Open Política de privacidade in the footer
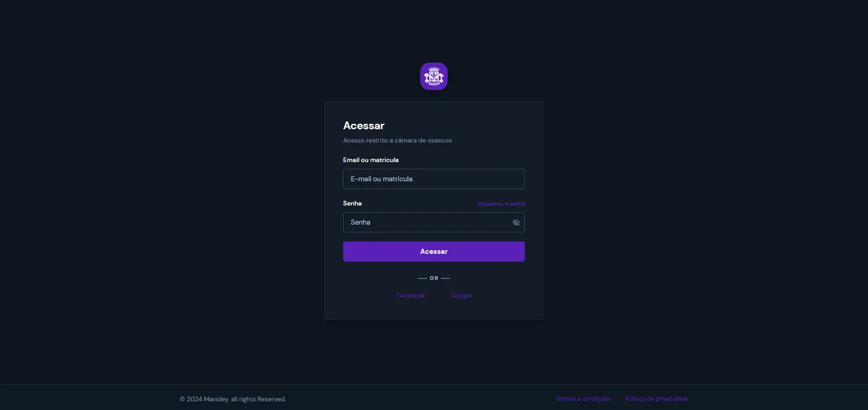The image size is (868, 410). pyautogui.click(x=657, y=399)
